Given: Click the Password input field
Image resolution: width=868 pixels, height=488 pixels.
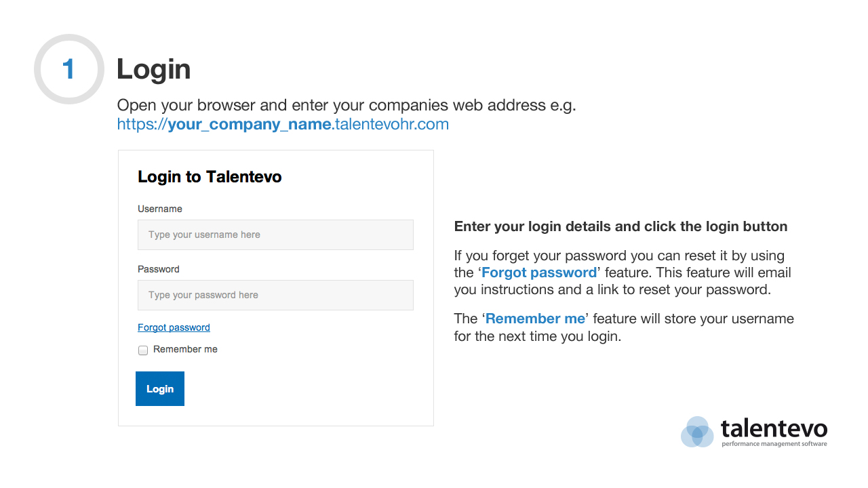Looking at the screenshot, I should point(275,295).
